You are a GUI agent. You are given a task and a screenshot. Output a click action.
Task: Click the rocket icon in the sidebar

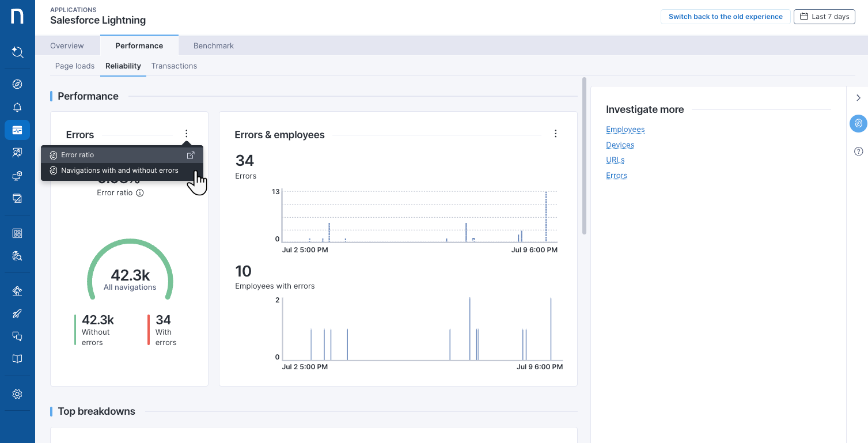(x=17, y=313)
